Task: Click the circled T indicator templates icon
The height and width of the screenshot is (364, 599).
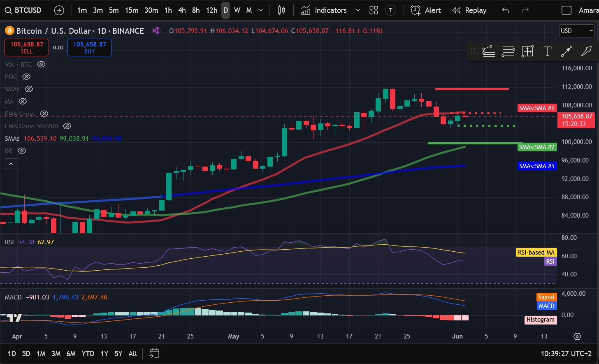Action: click(391, 10)
